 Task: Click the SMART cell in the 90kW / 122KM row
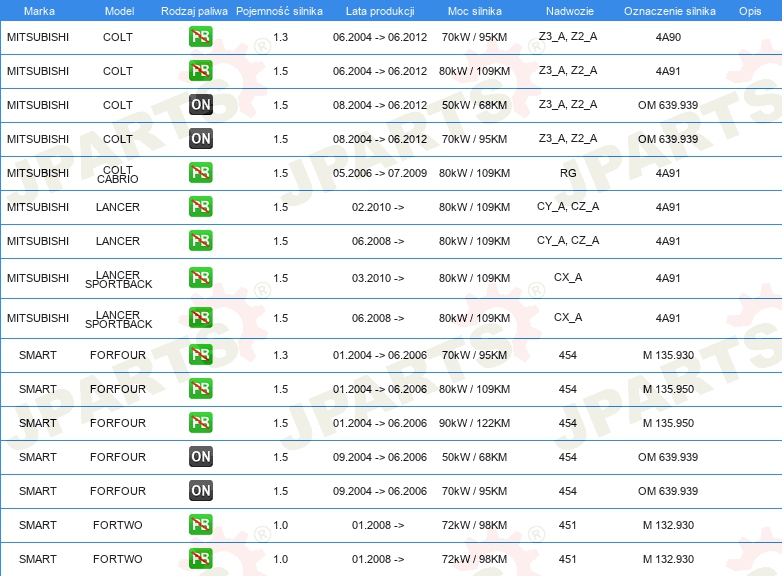[38, 423]
